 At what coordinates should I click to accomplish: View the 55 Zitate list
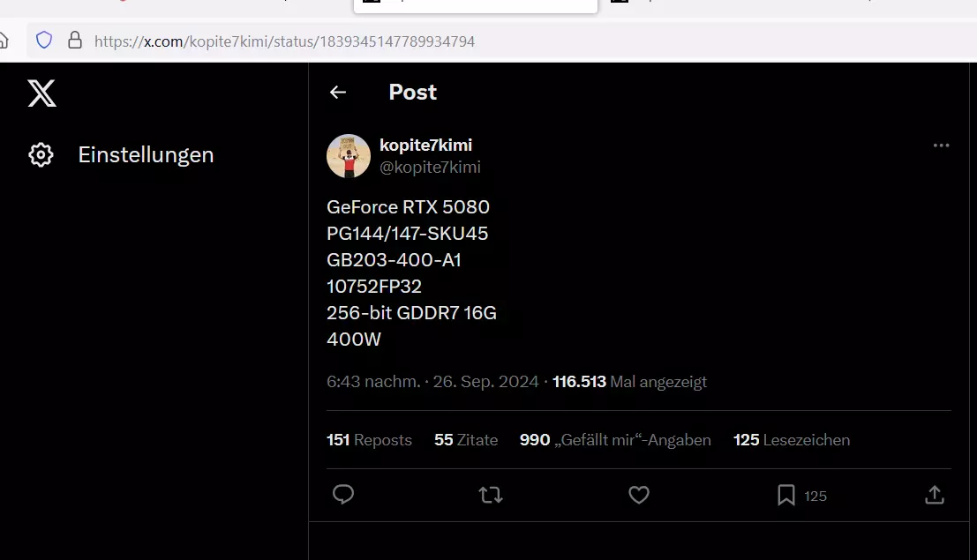click(466, 440)
